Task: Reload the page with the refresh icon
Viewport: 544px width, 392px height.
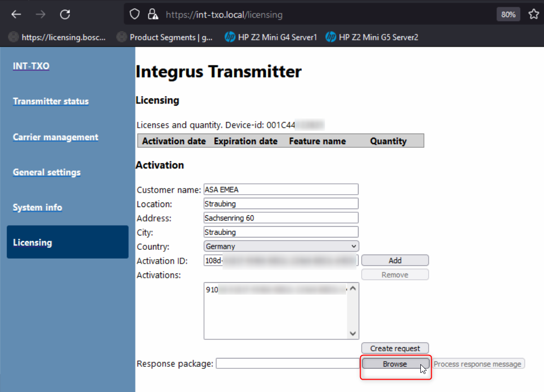Action: [x=65, y=14]
